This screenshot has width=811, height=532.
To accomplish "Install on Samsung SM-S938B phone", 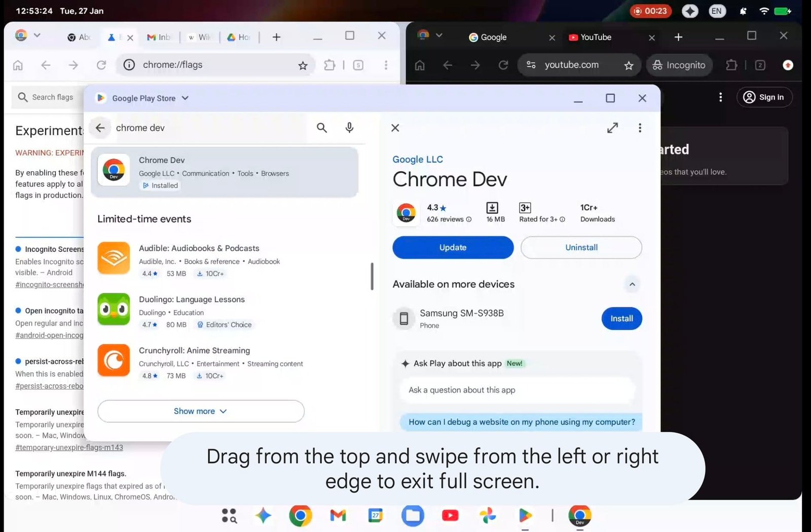I will (x=621, y=319).
